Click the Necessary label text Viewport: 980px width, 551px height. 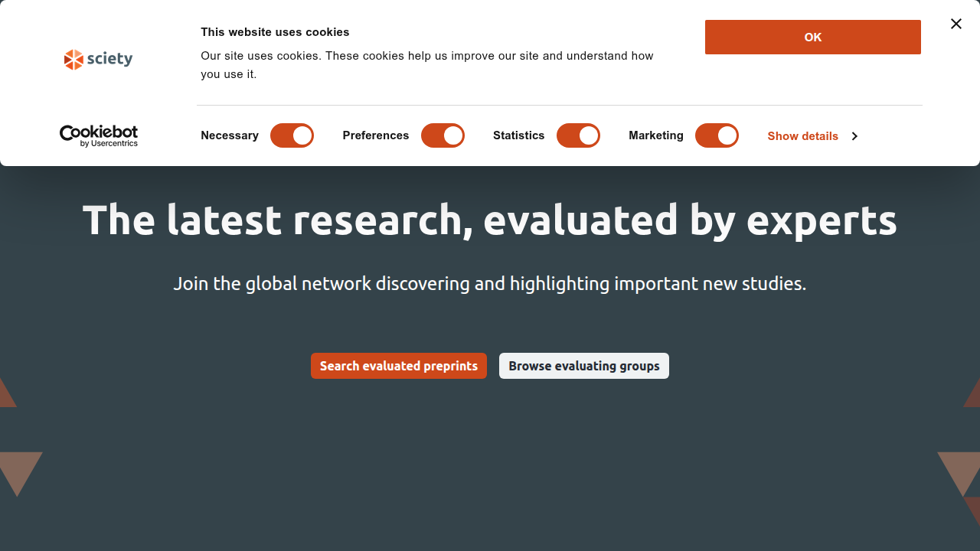(x=230, y=135)
